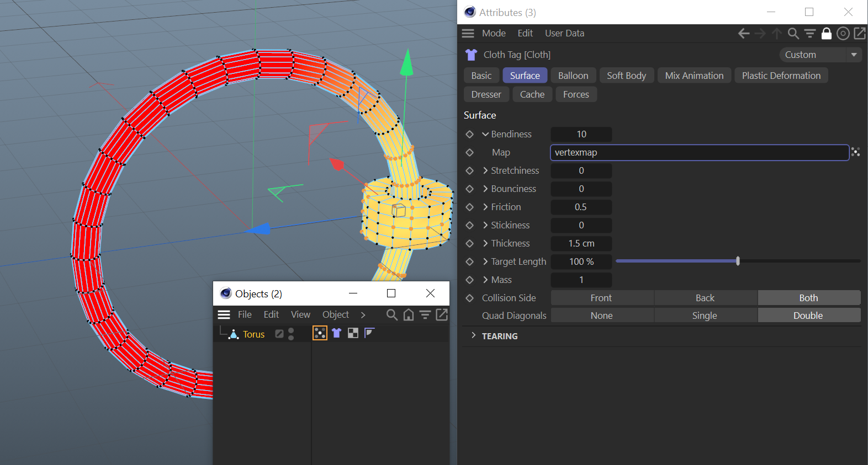The image size is (868, 465).
Task: Open the Mode menu in Attributes
Action: point(494,33)
